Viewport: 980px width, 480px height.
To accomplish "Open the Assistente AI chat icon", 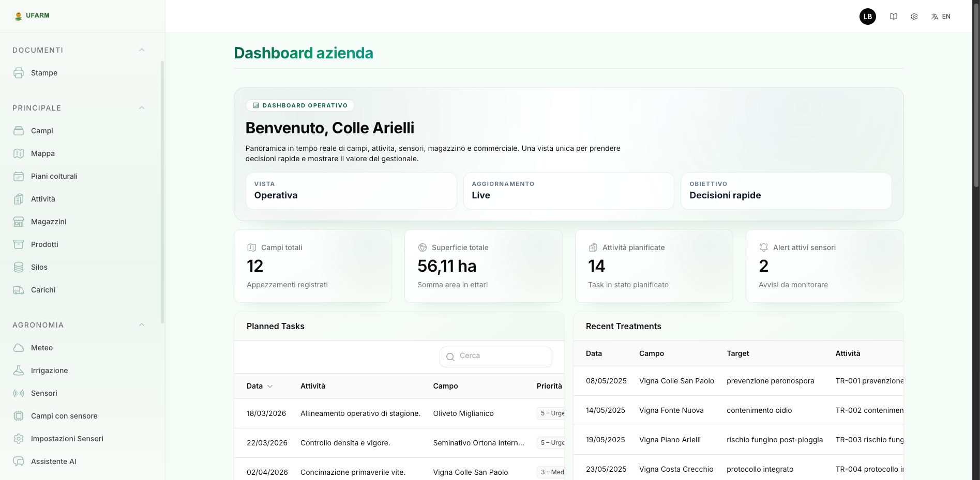I will (19, 461).
